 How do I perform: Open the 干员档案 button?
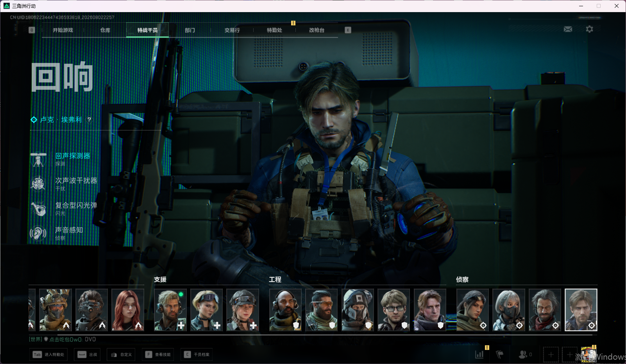tap(197, 355)
